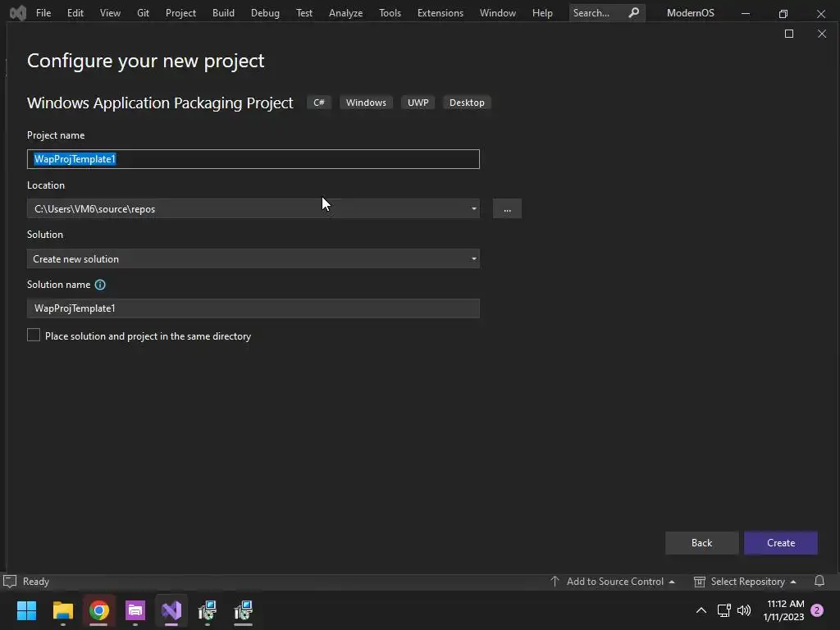
Task: Click the Desktop tag
Action: point(467,103)
